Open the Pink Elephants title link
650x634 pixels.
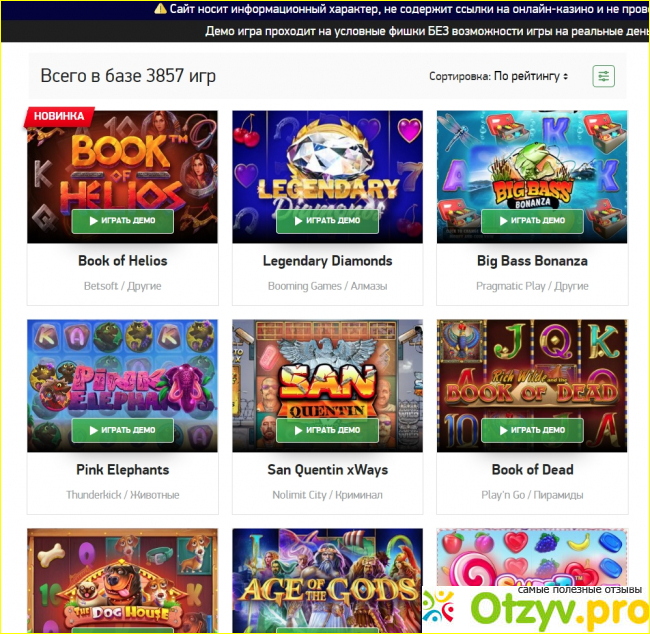[x=123, y=470]
